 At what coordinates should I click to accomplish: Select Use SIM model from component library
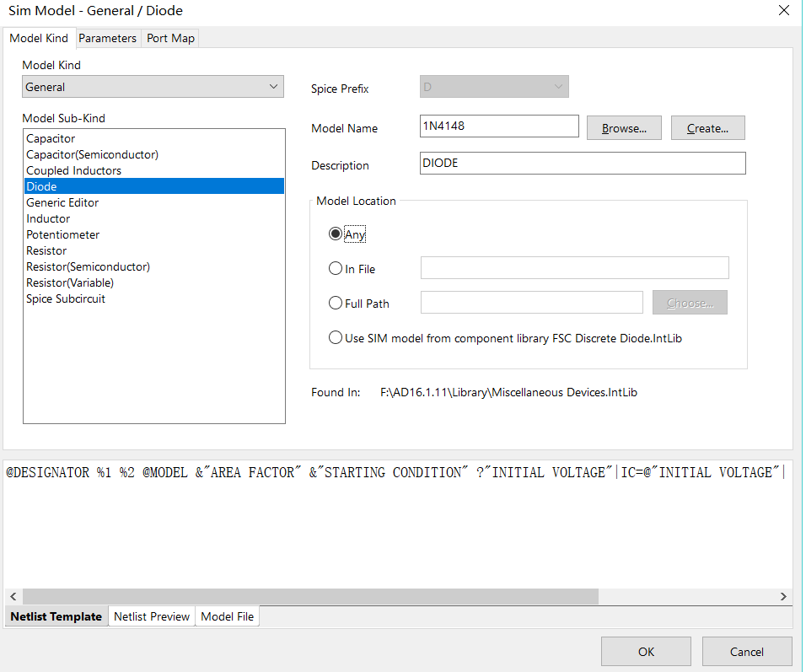click(336, 337)
